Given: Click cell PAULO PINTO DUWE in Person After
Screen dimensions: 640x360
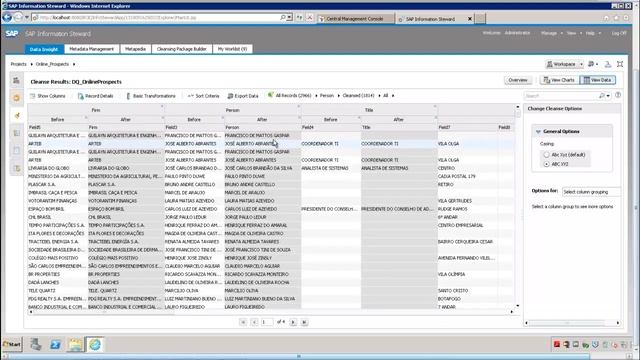Looking at the screenshot, I should [262, 176].
